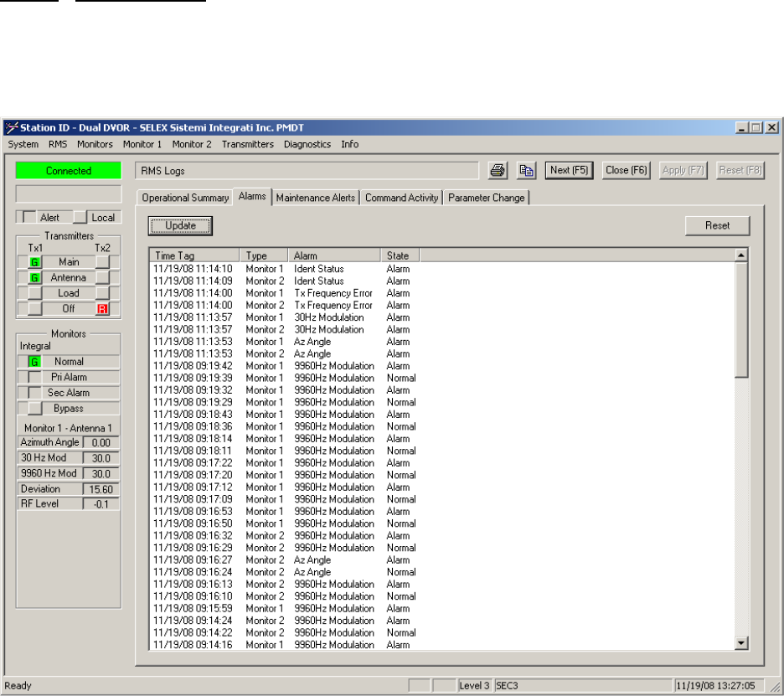Screen dimensions: 784x696
Task: Toggle the Alert indicator box
Action: [x=29, y=217]
